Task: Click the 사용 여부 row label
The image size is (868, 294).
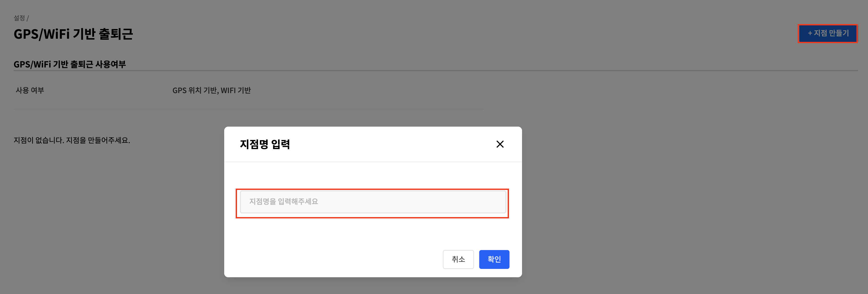Action: [x=30, y=90]
